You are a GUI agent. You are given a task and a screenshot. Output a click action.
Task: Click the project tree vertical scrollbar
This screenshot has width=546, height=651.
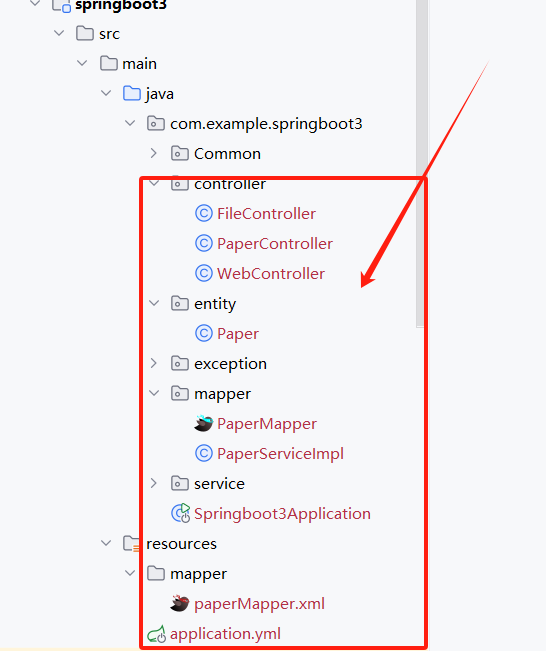422,164
